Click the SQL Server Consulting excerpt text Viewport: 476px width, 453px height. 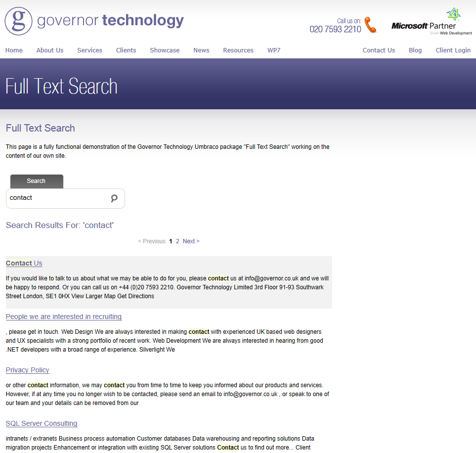(160, 443)
